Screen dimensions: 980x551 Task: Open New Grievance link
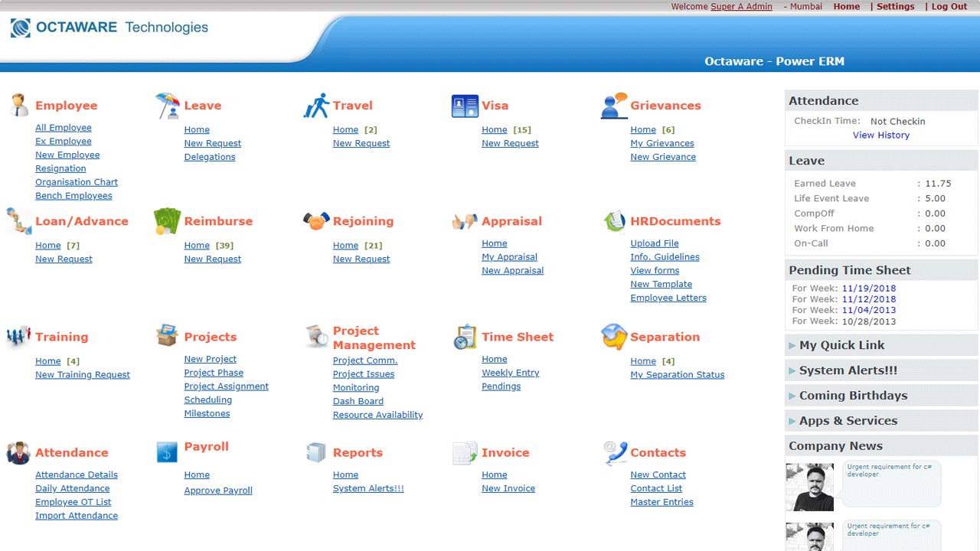[x=663, y=157]
